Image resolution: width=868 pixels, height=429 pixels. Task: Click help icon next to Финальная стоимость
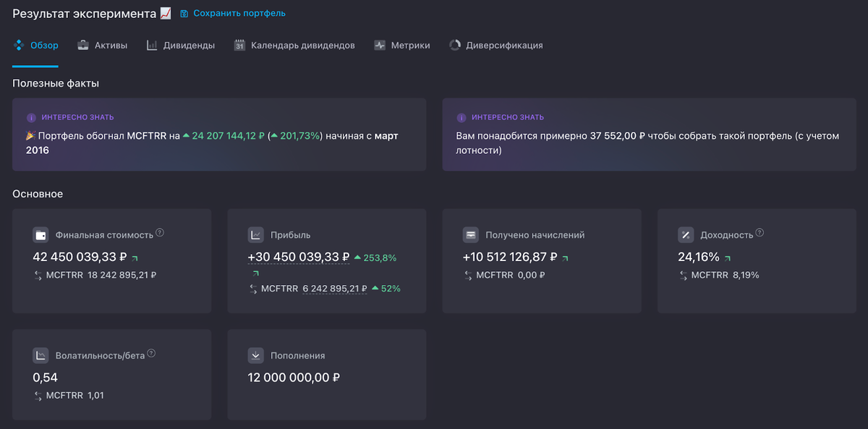[160, 233]
